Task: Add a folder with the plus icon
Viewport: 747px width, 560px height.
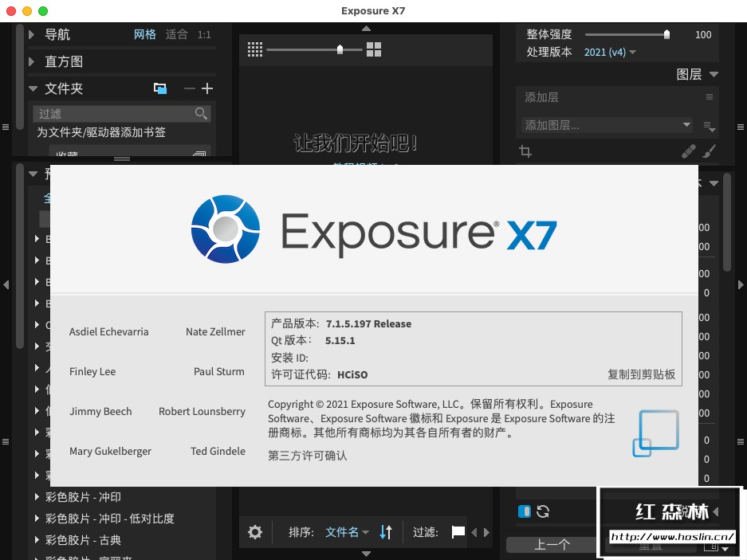Action: (x=207, y=88)
